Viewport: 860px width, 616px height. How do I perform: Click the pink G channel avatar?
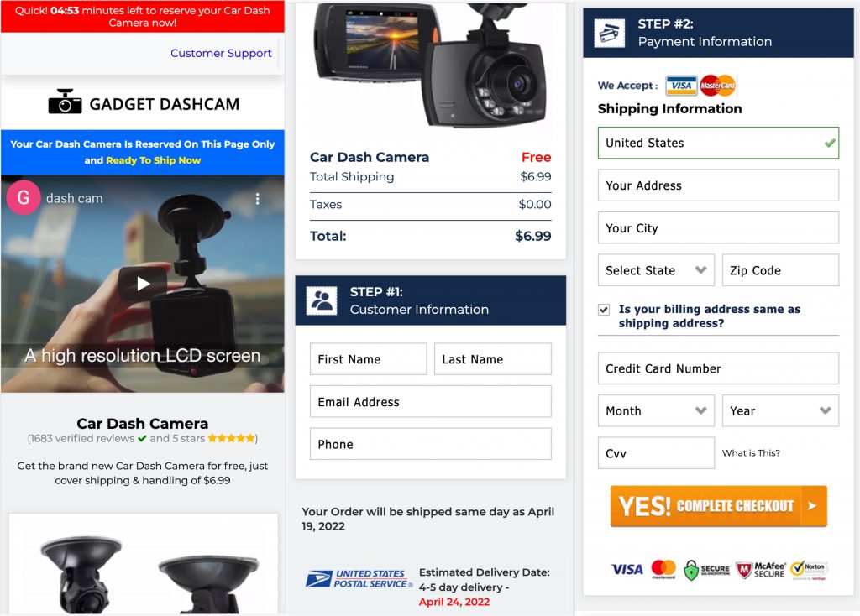(23, 197)
